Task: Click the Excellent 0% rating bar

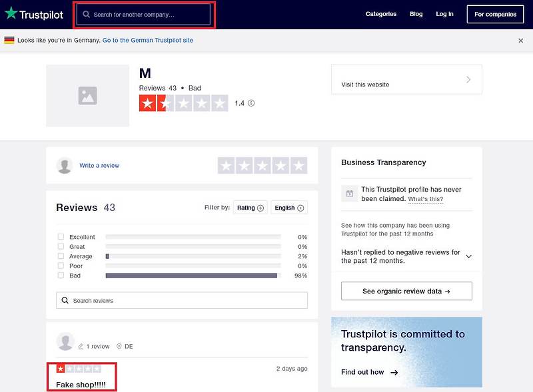Action: (x=193, y=237)
